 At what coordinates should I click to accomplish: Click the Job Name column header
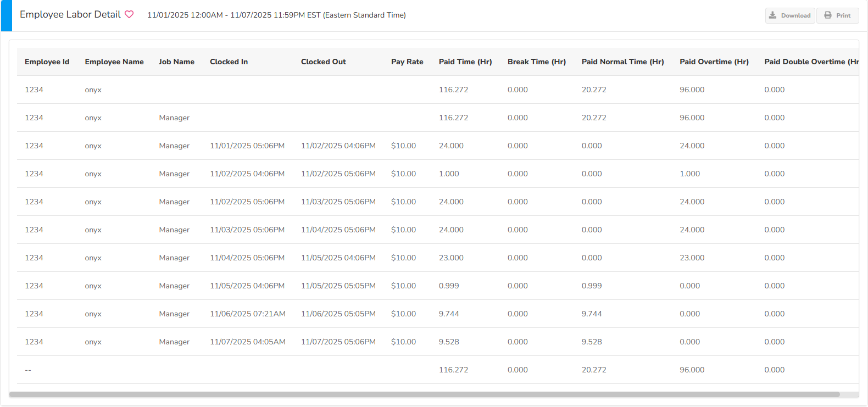pos(176,62)
